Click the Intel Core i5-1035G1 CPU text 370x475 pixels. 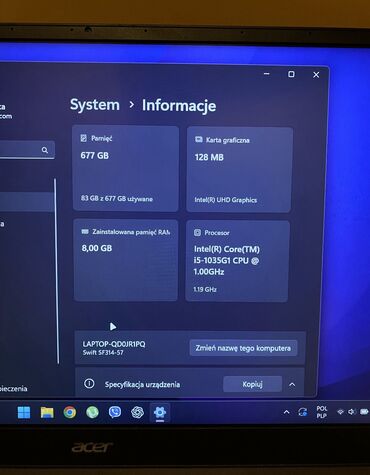pos(227,260)
